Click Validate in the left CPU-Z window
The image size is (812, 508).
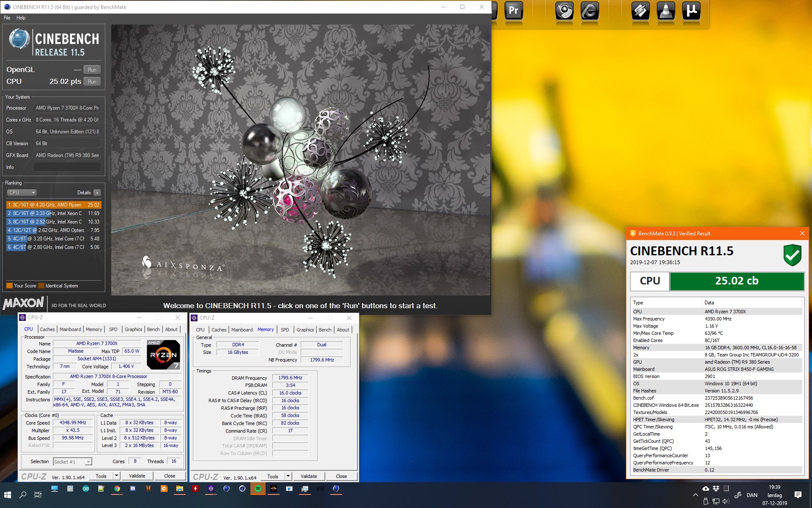pyautogui.click(x=137, y=476)
